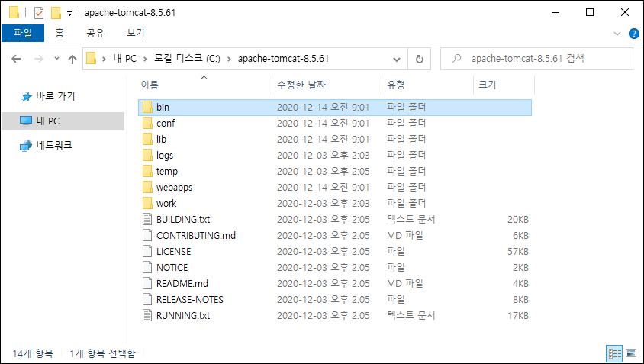644x364 pixels.
Task: Select the README.md file name
Action: (x=182, y=283)
